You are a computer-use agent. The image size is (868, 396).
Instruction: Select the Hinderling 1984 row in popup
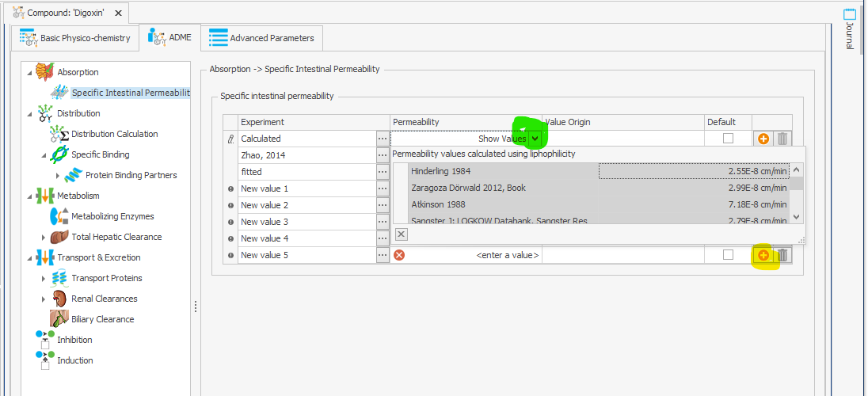click(x=599, y=171)
